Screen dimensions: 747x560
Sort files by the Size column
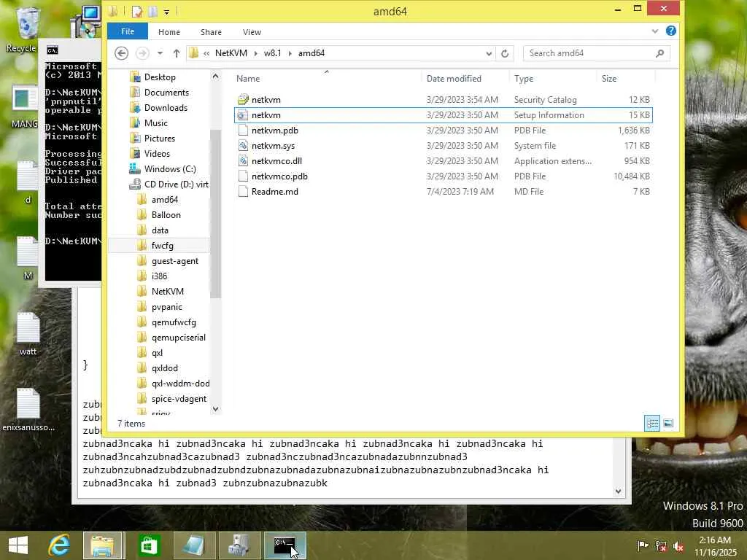click(x=609, y=79)
